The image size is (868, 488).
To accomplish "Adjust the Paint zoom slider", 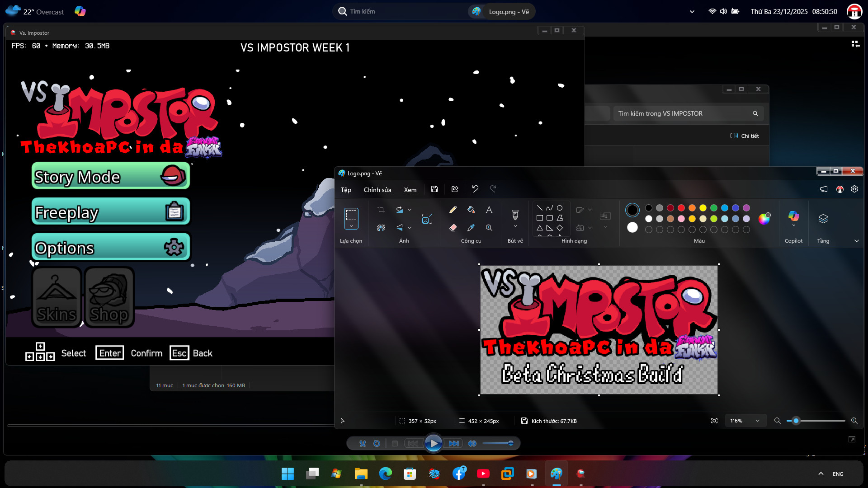I will 796,421.
